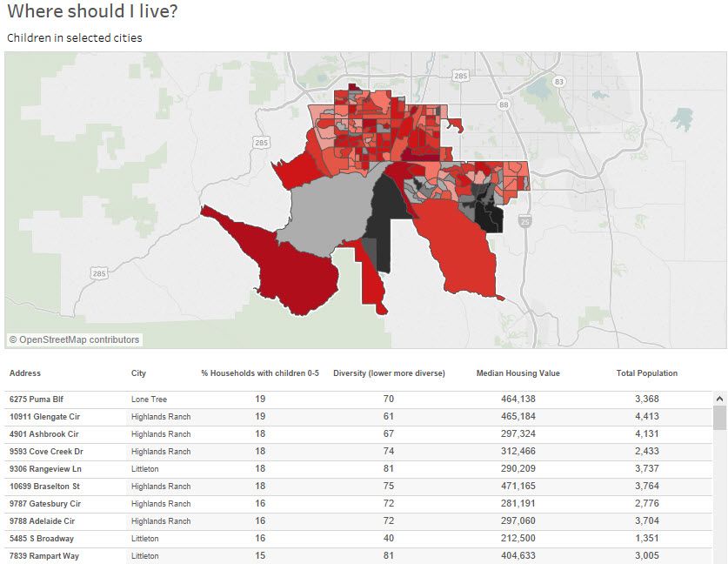Click the total population value 1,351

pyautogui.click(x=647, y=538)
